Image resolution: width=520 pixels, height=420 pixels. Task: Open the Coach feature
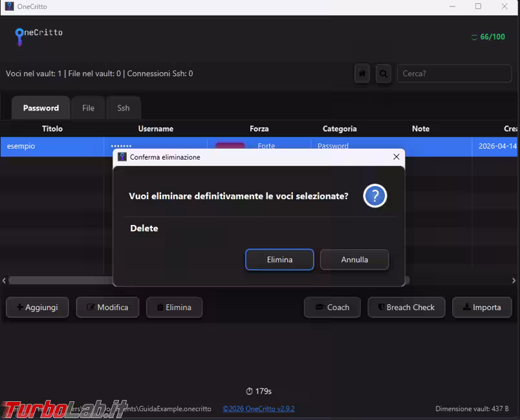pos(332,308)
